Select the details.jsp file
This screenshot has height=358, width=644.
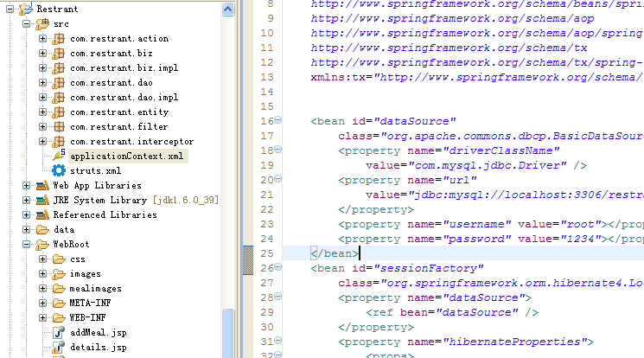pos(99,348)
